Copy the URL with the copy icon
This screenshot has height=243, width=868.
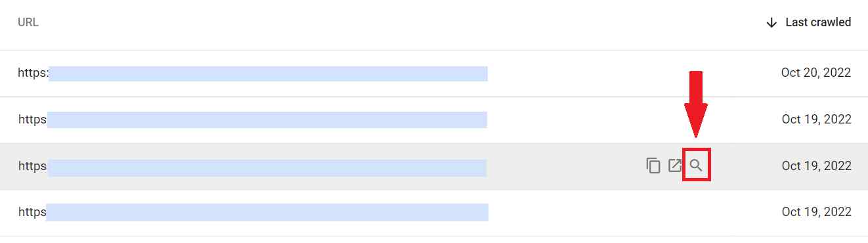tap(653, 166)
